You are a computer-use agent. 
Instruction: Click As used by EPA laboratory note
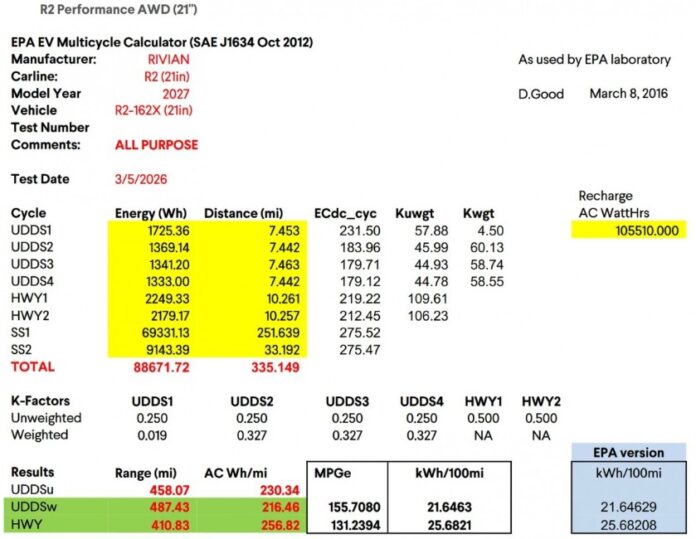(x=595, y=59)
